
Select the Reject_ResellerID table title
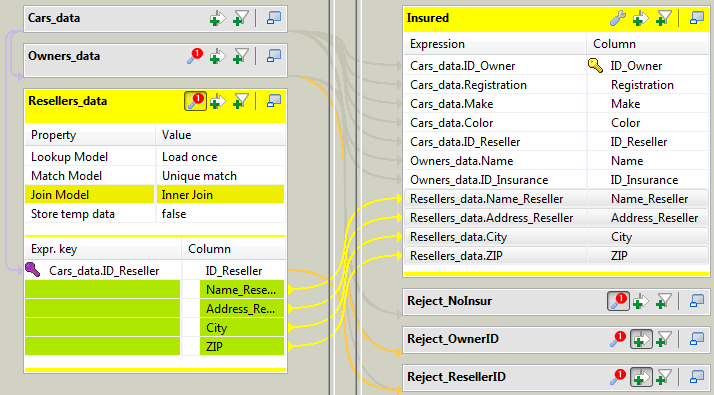click(x=456, y=377)
